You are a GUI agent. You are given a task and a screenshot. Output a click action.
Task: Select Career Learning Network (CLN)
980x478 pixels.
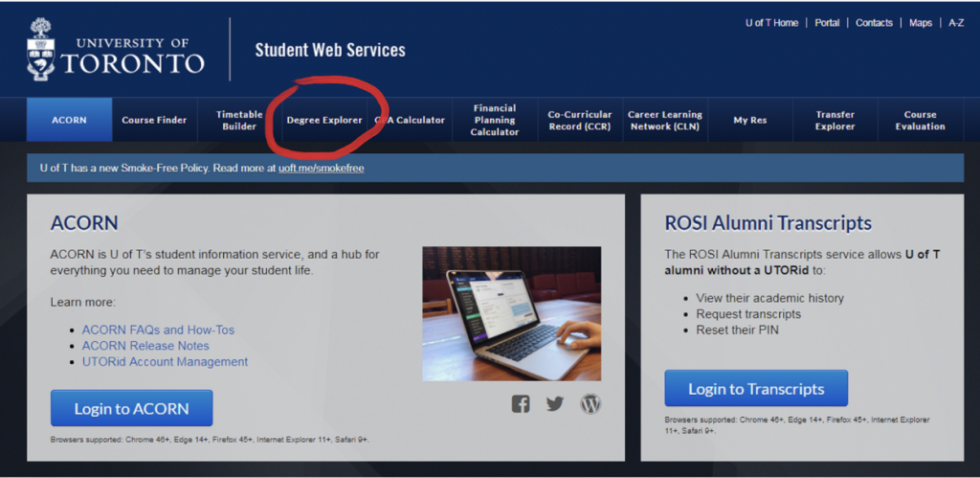coord(665,121)
